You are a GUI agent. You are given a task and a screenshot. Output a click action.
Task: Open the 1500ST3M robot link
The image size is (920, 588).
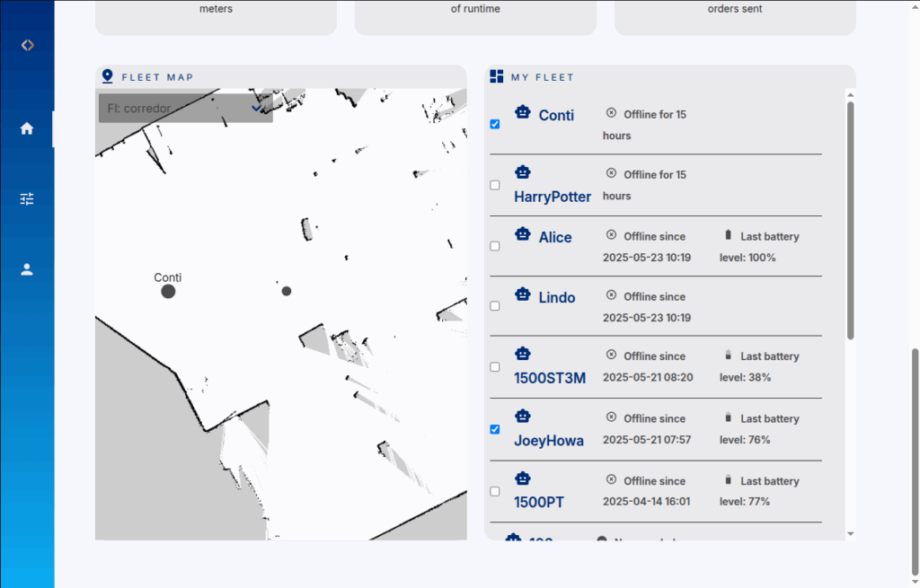550,378
